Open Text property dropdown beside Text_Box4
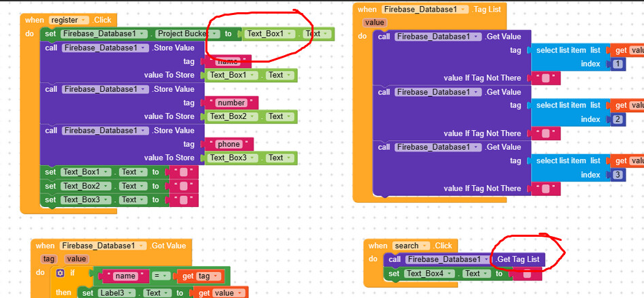 (477, 274)
